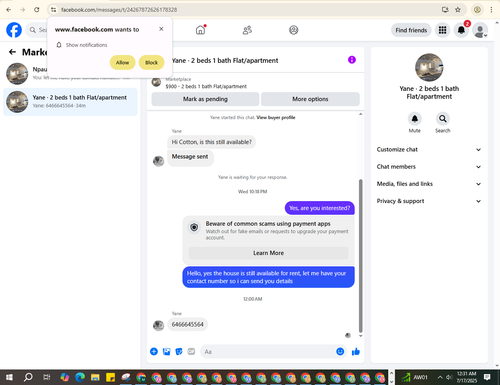
Task: Bookmark this page star icon
Action: pyautogui.click(x=458, y=10)
